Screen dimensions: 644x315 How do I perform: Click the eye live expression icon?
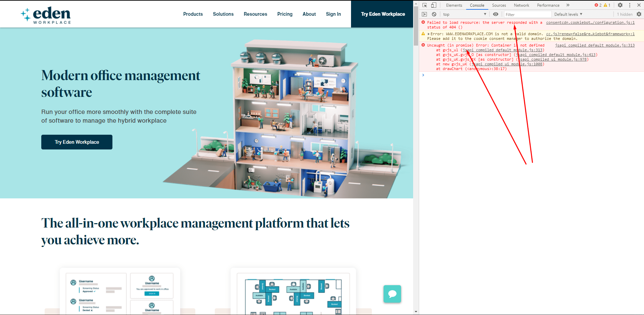click(x=496, y=14)
